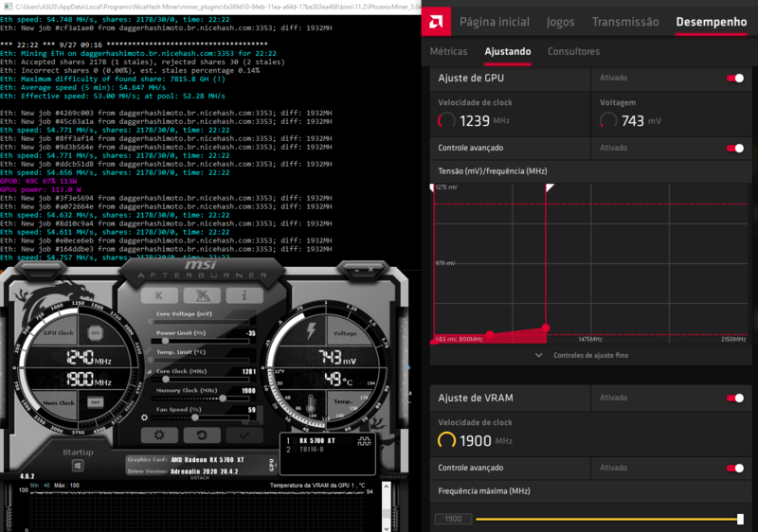Click the MEM chip icon on the clock gauge
Viewport: 758px width, 532px height.
point(96,401)
